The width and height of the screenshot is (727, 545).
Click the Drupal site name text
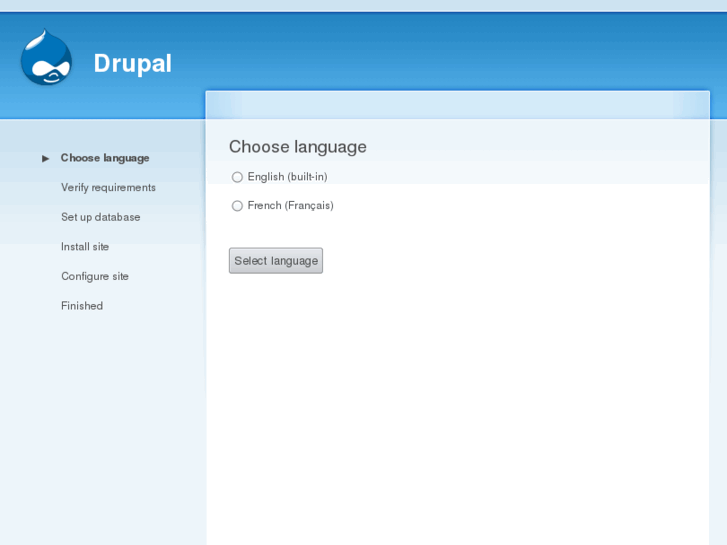click(x=133, y=64)
